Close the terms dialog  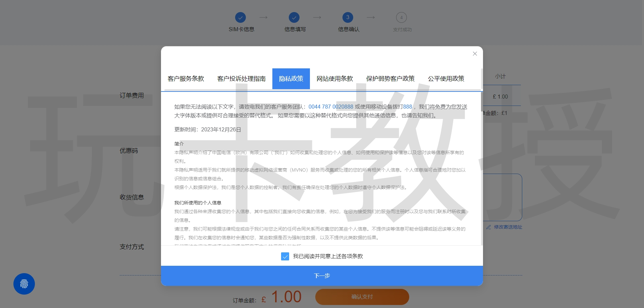(x=475, y=54)
